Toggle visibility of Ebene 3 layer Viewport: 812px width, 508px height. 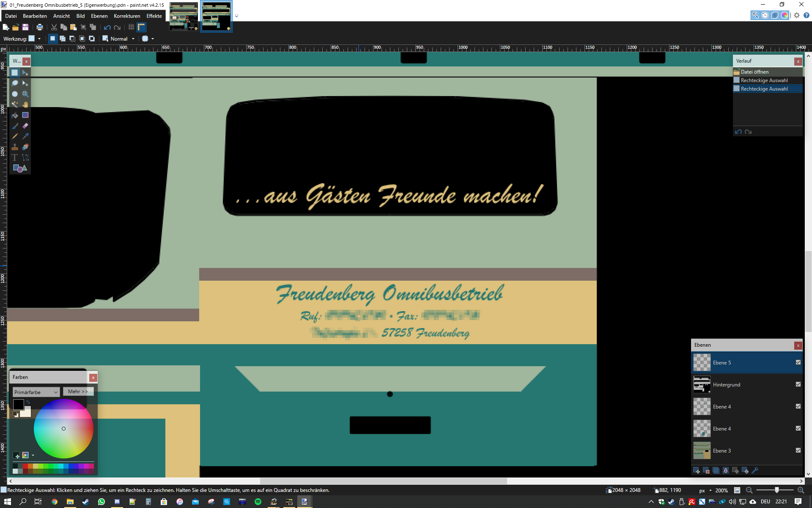point(798,450)
